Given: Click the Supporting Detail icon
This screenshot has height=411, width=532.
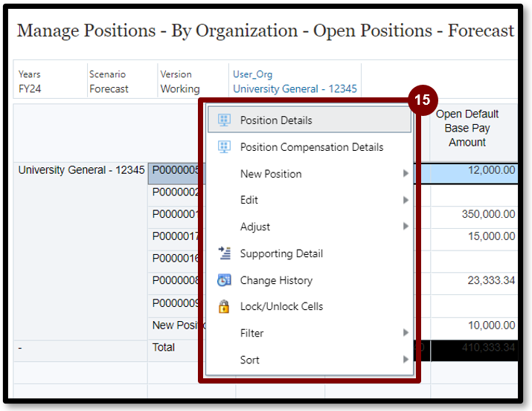Looking at the screenshot, I should pos(224,253).
